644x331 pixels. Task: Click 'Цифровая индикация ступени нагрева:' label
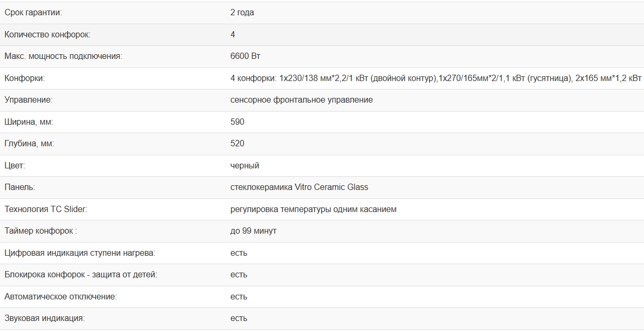click(x=80, y=253)
